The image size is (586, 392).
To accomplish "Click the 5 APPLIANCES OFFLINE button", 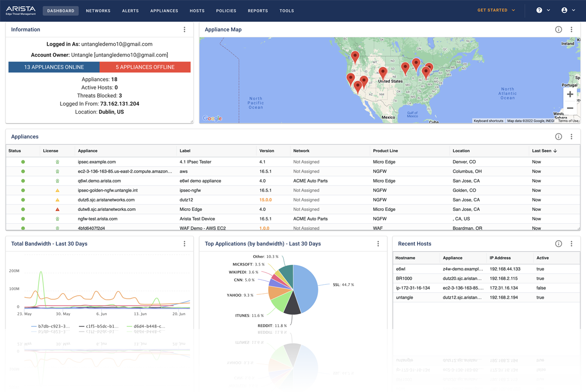I will [x=145, y=67].
